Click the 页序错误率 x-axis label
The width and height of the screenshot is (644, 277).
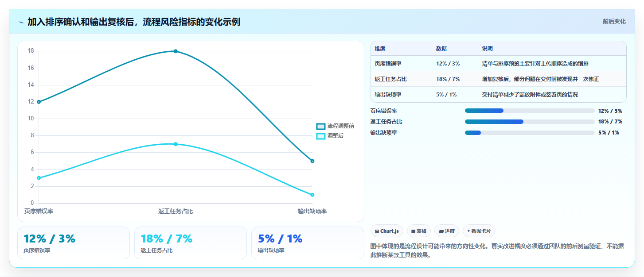pos(39,212)
